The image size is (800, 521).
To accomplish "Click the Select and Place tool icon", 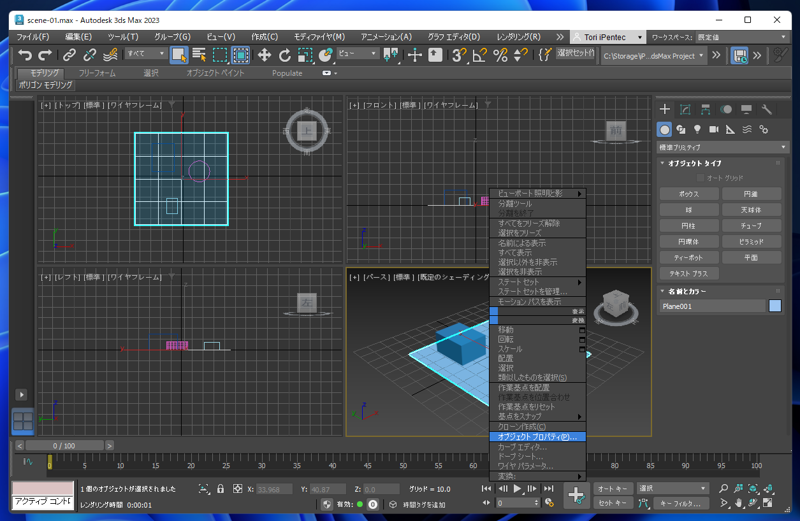I will coord(325,55).
